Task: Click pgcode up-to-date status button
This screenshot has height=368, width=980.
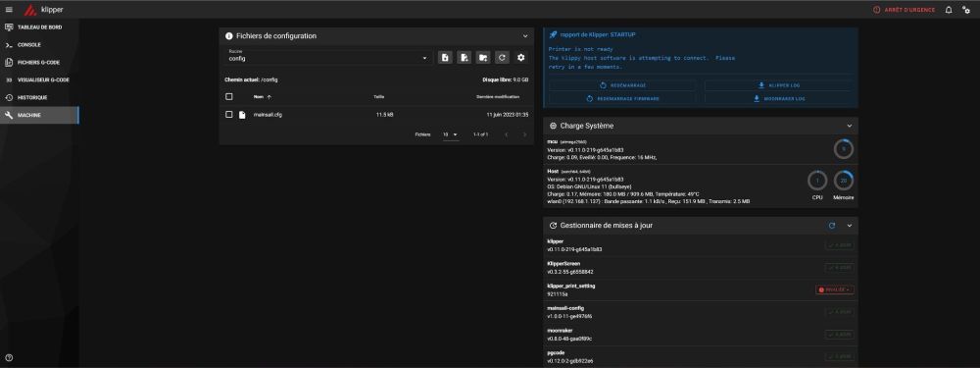Action: coord(840,357)
